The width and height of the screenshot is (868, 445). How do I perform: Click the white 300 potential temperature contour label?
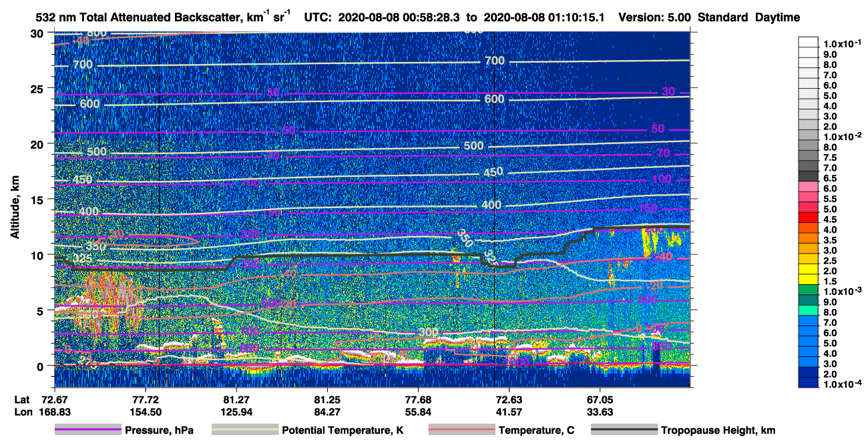(429, 332)
